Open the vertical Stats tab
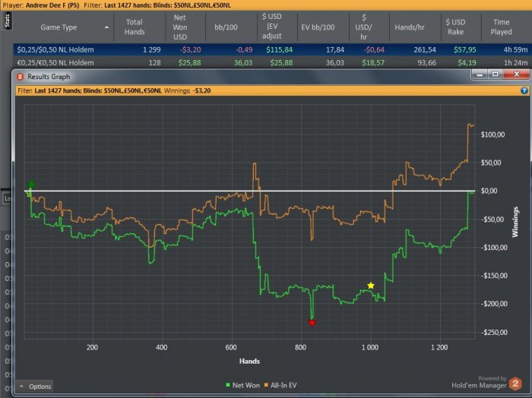This screenshot has height=398, width=532. [7, 21]
